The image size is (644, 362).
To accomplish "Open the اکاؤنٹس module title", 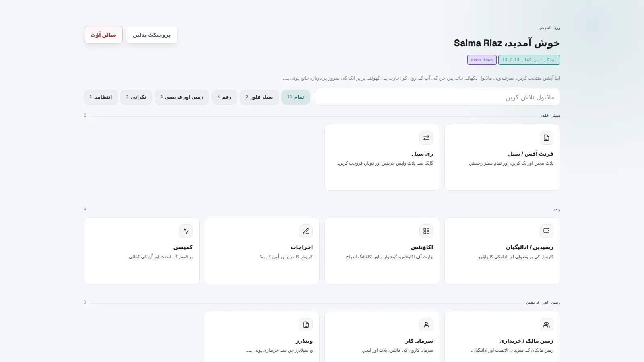I will (422, 247).
